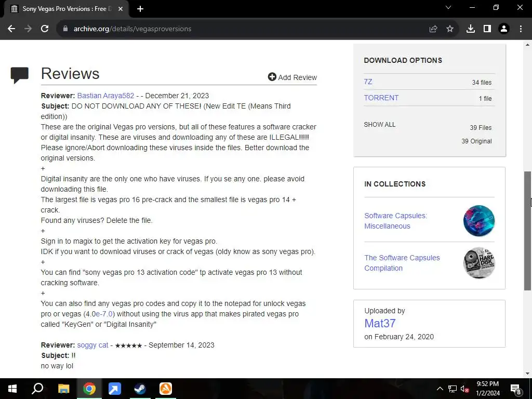Click Add Review
Screen dimensions: 532x399
pyautogui.click(x=292, y=77)
